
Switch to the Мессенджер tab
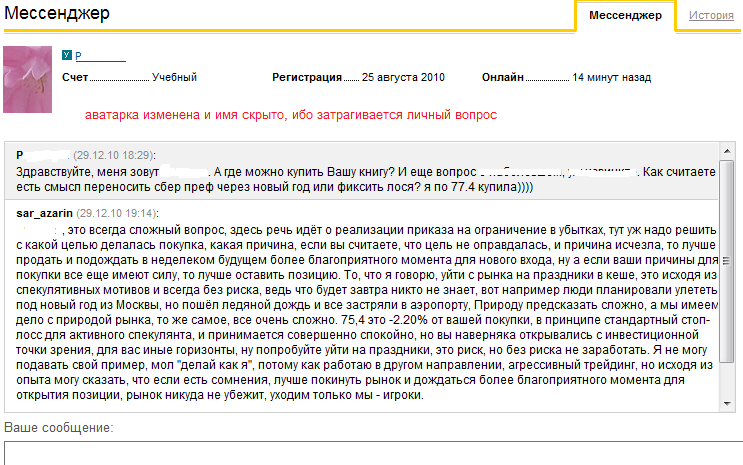tap(625, 16)
